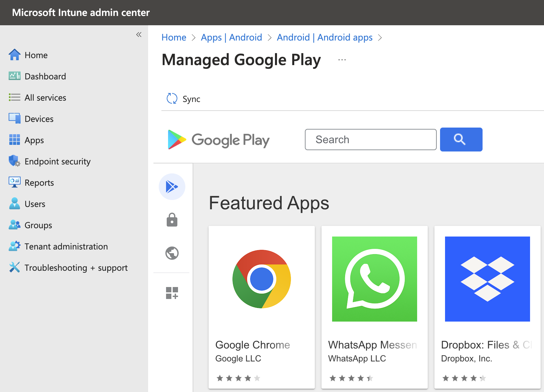Click the Apps grid icon
Screen dimensions: 544x392
(x=15, y=140)
